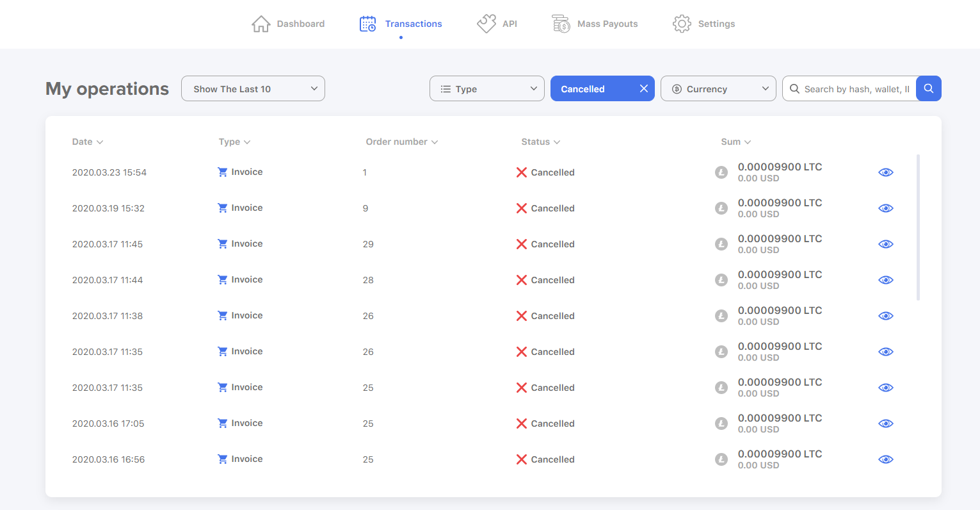The width and height of the screenshot is (980, 510).
Task: Switch to Mass Payouts tab
Action: (595, 24)
